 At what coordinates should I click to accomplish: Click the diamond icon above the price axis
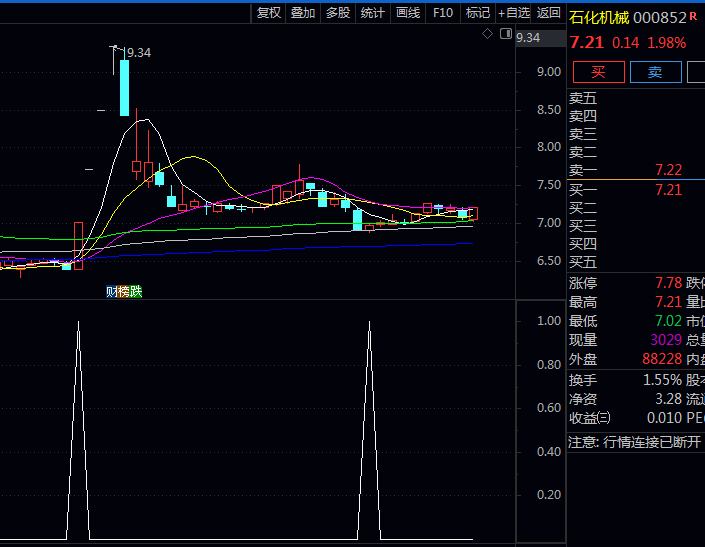(x=487, y=34)
